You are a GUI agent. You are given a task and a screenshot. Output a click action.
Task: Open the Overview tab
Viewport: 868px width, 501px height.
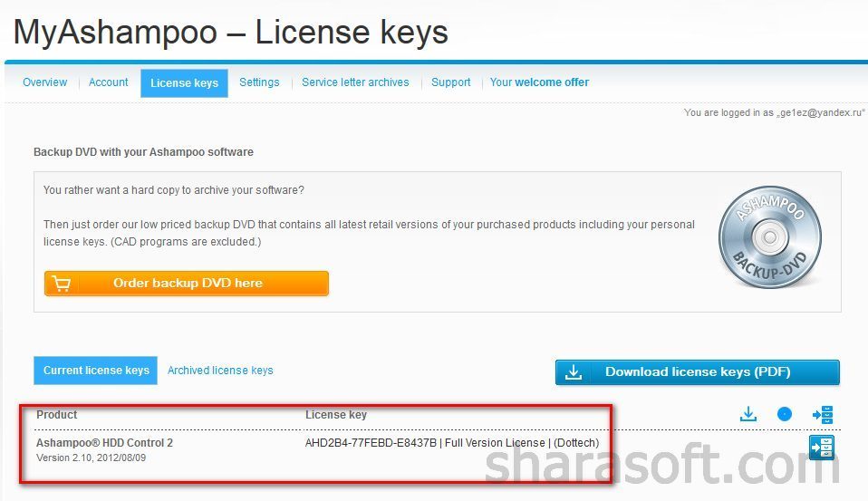tap(44, 82)
